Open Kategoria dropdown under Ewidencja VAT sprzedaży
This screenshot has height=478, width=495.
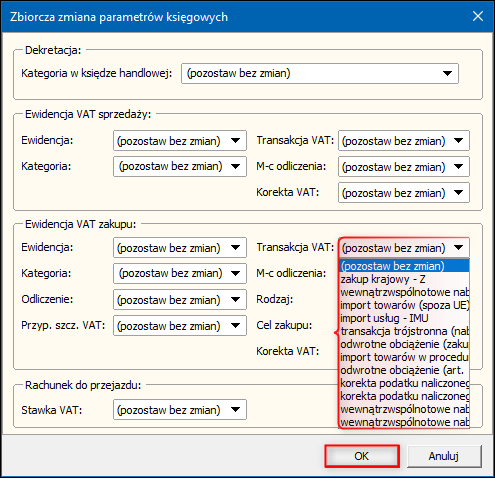point(180,166)
